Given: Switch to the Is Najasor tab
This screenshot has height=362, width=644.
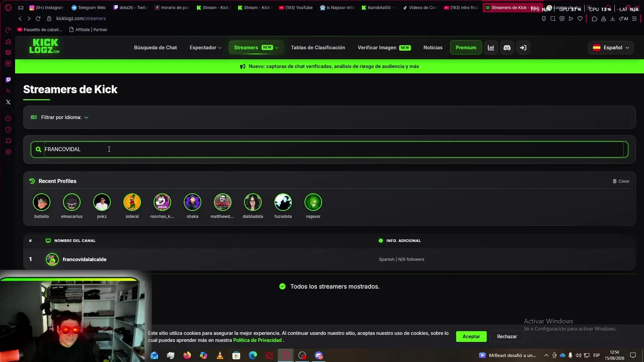Looking at the screenshot, I should pos(338,8).
